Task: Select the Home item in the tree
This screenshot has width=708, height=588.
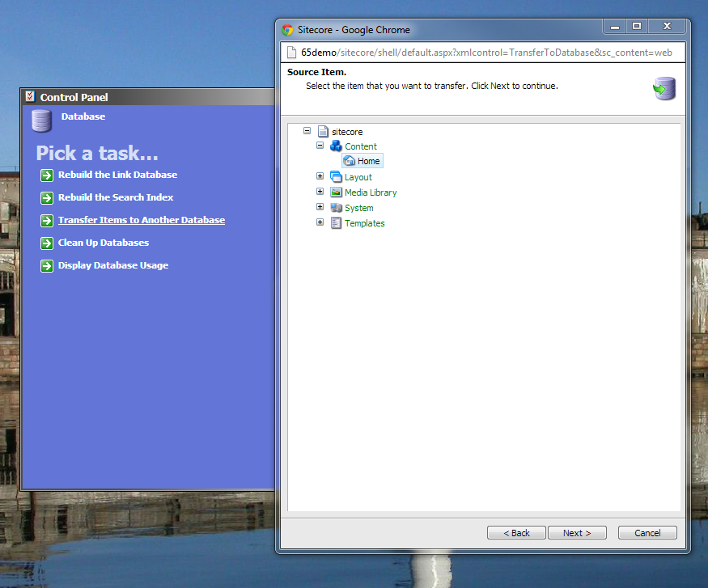Action: (368, 162)
